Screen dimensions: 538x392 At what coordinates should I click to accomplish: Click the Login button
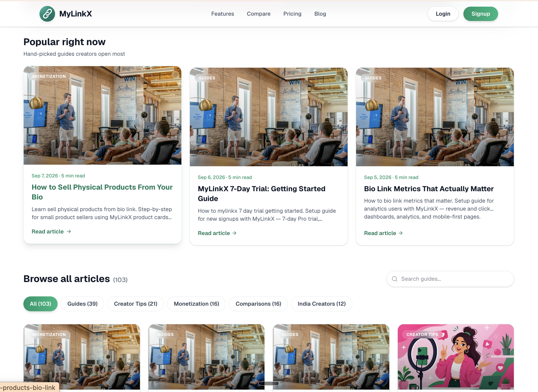click(x=443, y=14)
